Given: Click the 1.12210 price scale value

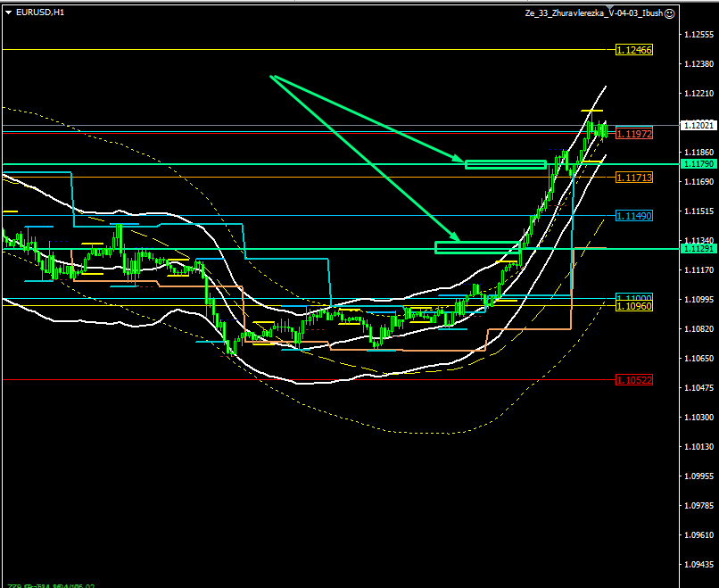Looking at the screenshot, I should click(x=698, y=93).
